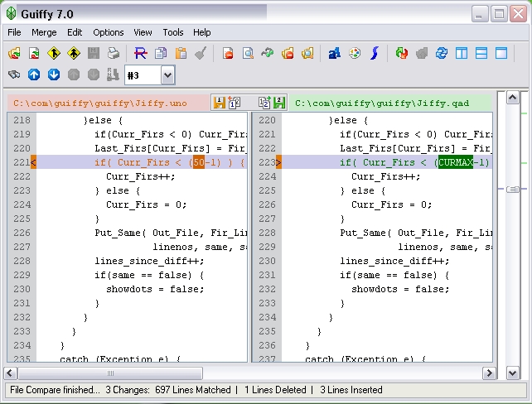Click '697 Lines Matched' in status bar

193,390
